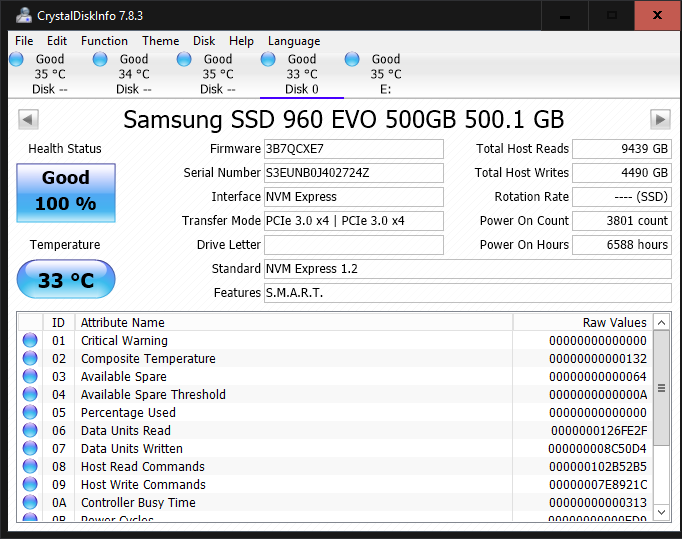Open the Edit menu
The image size is (682, 539).
coord(57,41)
